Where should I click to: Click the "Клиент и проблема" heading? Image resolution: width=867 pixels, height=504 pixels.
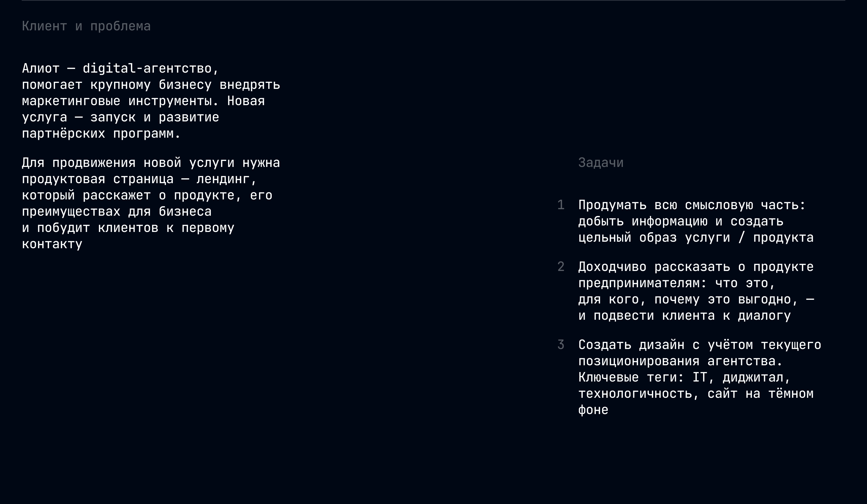pyautogui.click(x=86, y=27)
